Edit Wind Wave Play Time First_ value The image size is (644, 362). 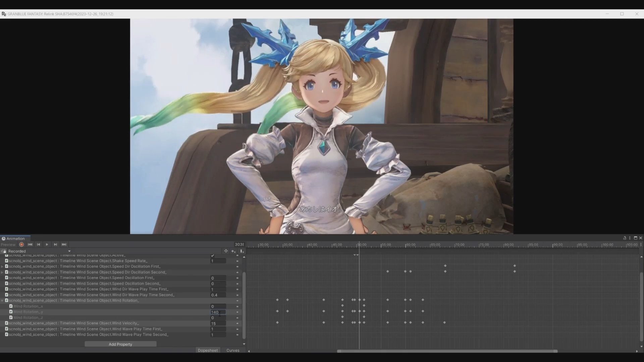(x=218, y=329)
